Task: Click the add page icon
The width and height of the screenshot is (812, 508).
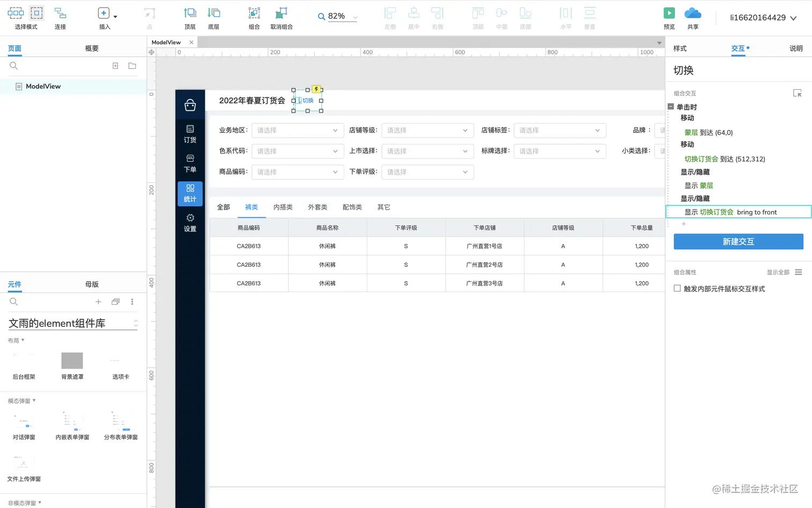Action: [x=115, y=66]
